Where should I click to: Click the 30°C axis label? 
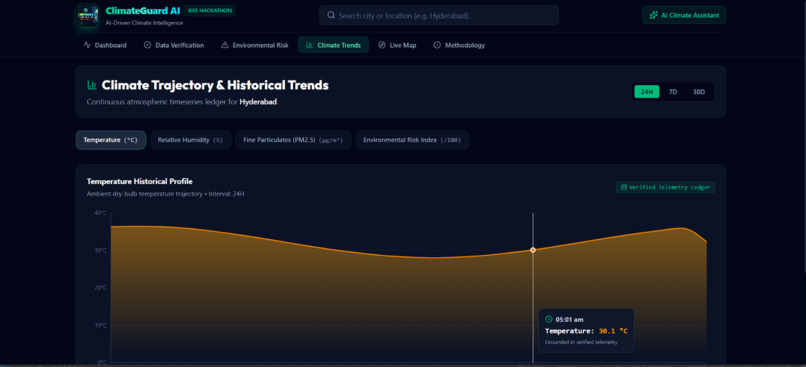pos(100,250)
